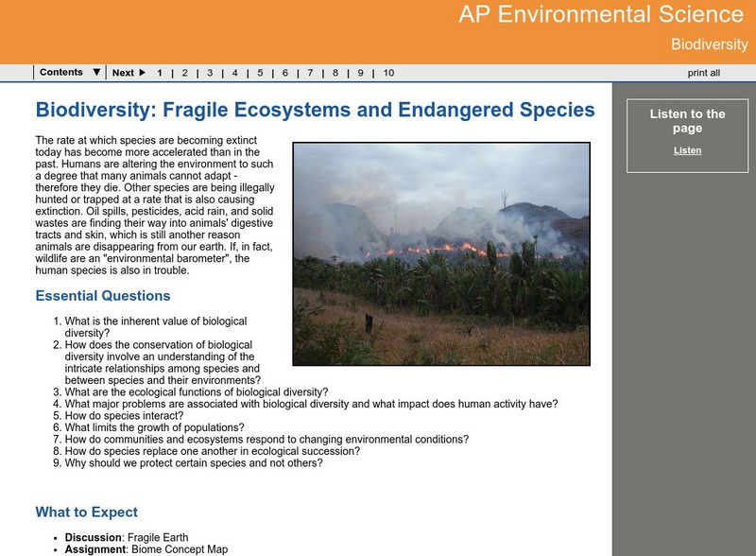Click the Contents down arrow icon
Image resolution: width=756 pixels, height=556 pixels.
coord(96,73)
